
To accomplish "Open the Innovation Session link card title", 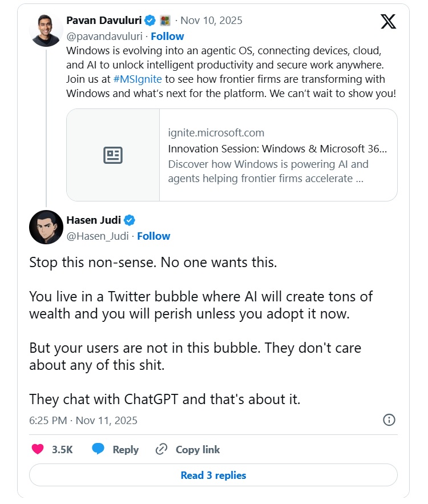I will (x=277, y=149).
